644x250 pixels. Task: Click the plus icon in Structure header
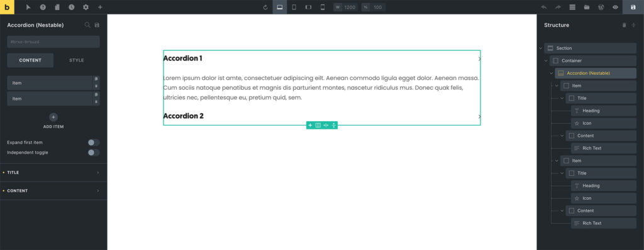(x=633, y=25)
